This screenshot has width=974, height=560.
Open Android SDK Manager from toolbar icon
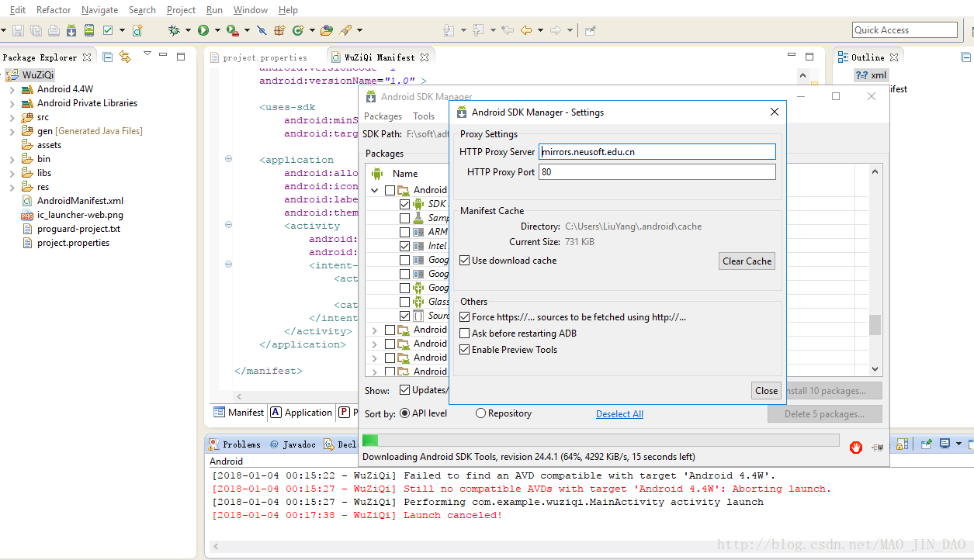click(x=71, y=30)
